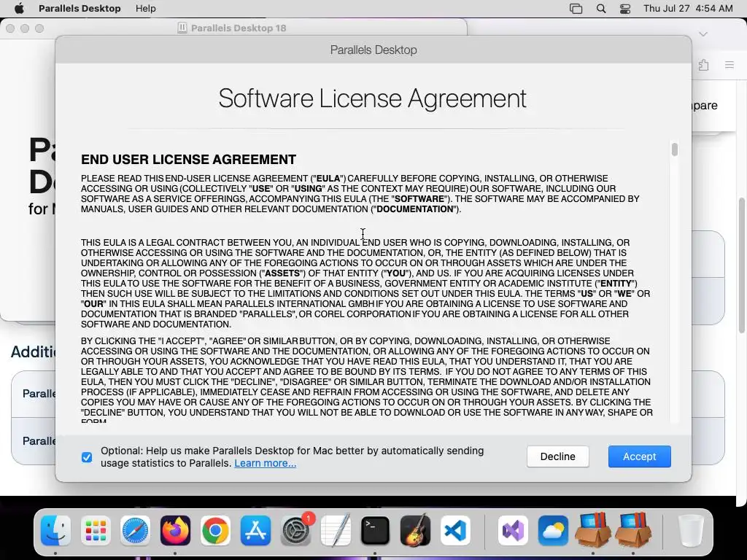Open purple Visual Studio icon in Dock

point(513,530)
